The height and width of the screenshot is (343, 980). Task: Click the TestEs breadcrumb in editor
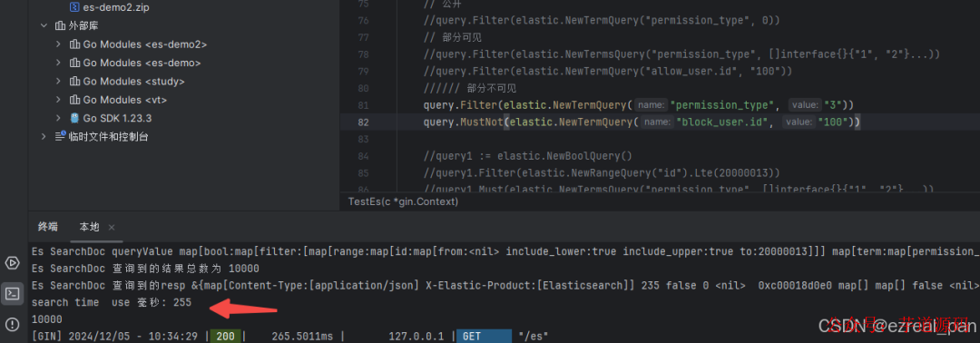tap(403, 201)
